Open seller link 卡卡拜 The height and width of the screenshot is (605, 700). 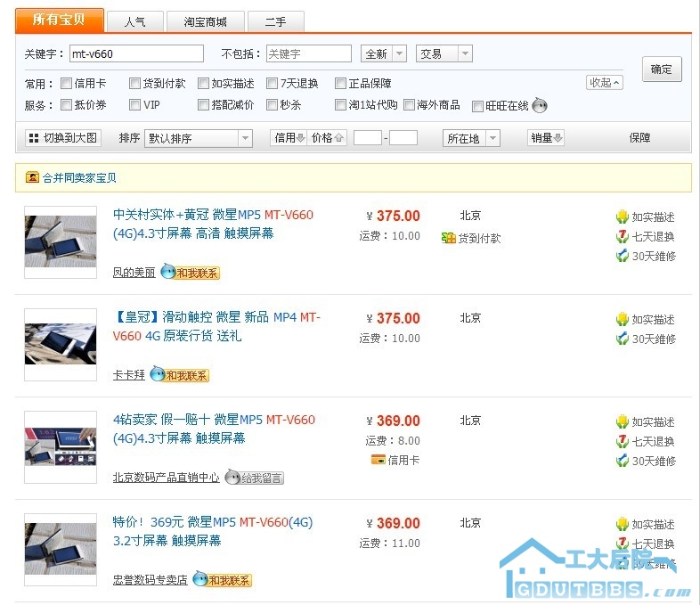[x=128, y=374]
